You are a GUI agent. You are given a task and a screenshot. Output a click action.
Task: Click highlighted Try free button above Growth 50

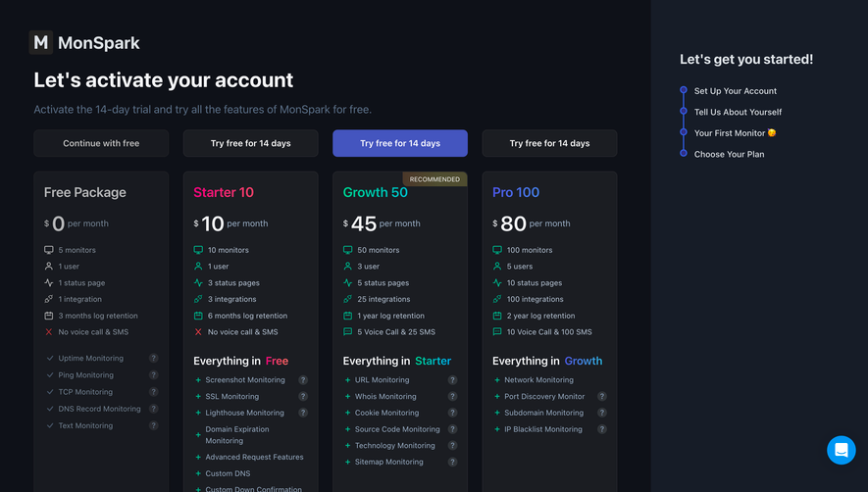click(400, 143)
